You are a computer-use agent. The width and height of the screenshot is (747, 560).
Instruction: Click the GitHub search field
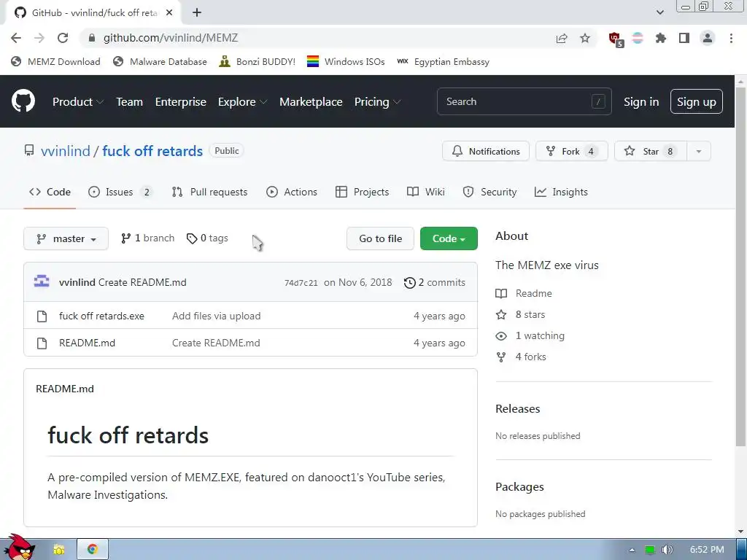(524, 101)
